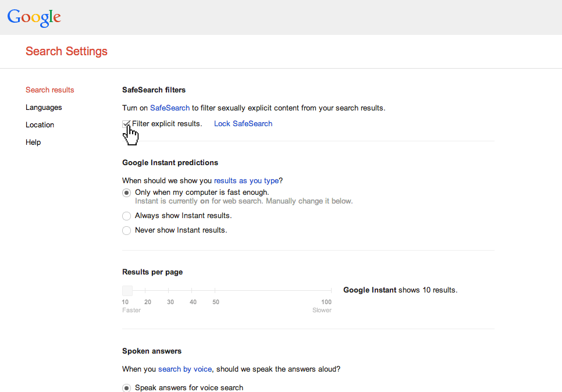Image resolution: width=562 pixels, height=392 pixels.
Task: Set results per page slider to 100
Action: [x=331, y=290]
